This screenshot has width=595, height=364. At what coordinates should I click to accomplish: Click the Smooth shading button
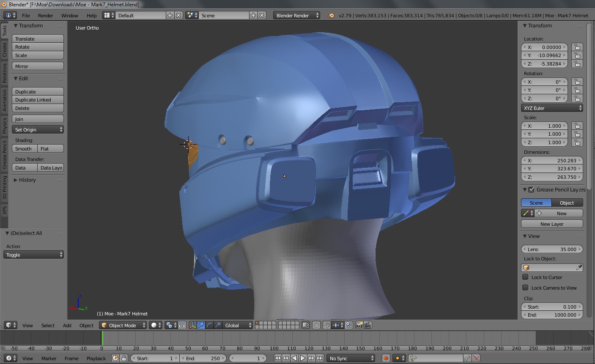[25, 149]
